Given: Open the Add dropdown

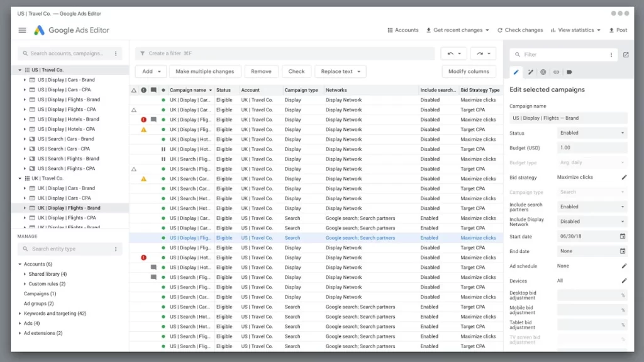Looking at the screenshot, I should (151, 72).
